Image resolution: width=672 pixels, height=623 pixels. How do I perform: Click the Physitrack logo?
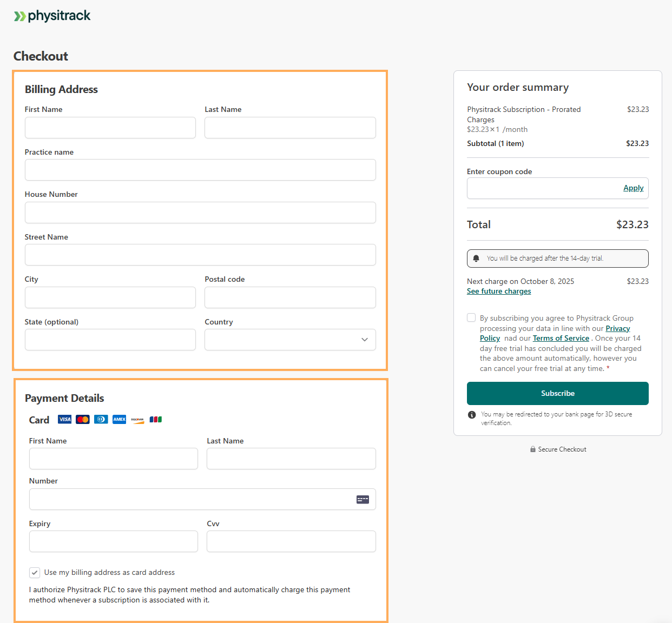click(52, 16)
